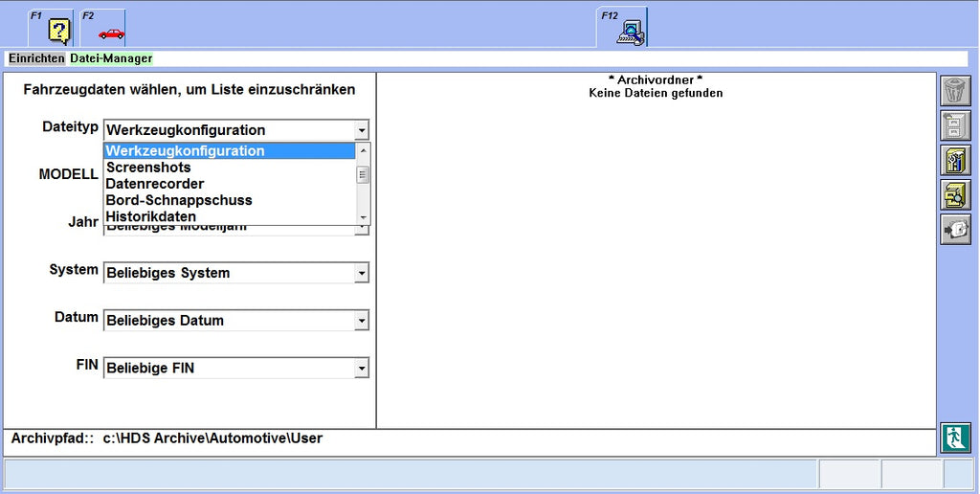The height and width of the screenshot is (494, 980).
Task: Click the green exit door icon
Action: 956,438
